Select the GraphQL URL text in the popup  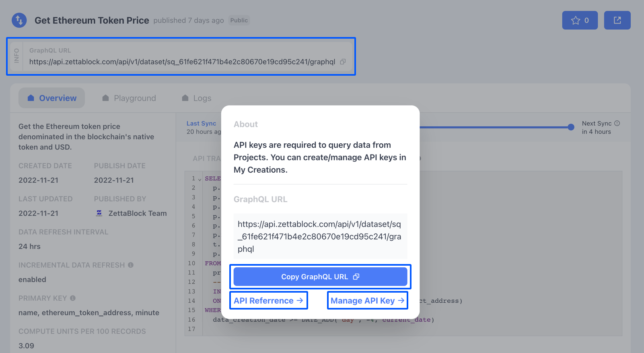(320, 236)
